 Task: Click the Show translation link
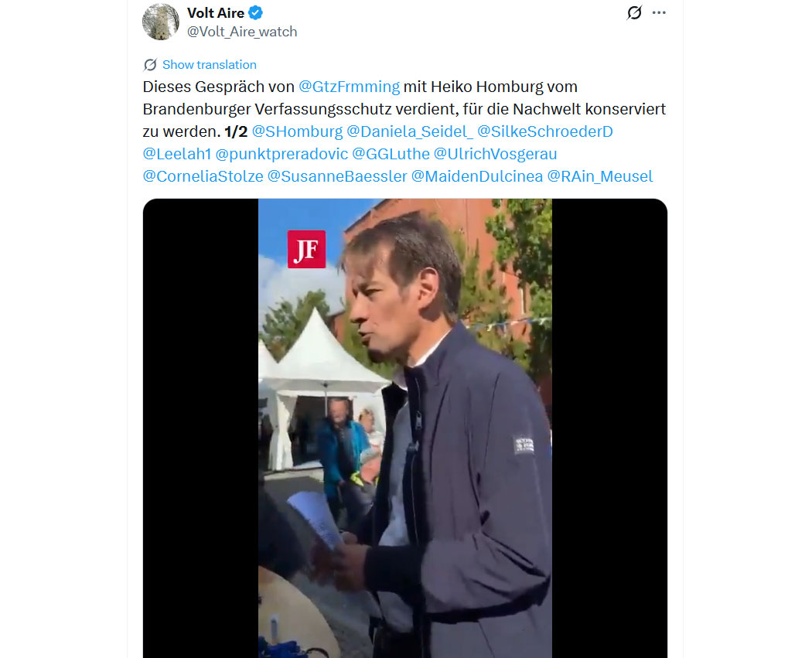pyautogui.click(x=210, y=65)
